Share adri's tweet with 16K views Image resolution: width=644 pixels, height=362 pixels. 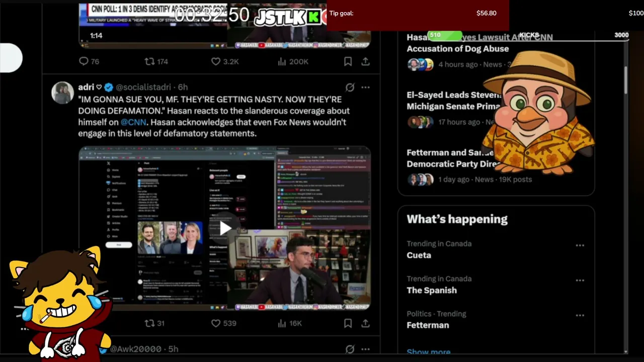coord(365,323)
